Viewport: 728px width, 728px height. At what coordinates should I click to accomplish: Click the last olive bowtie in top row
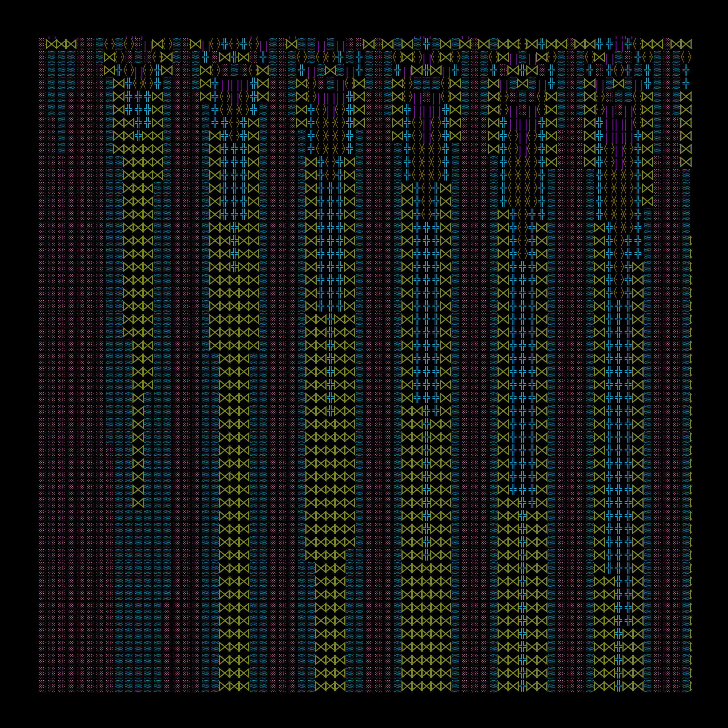(686, 44)
